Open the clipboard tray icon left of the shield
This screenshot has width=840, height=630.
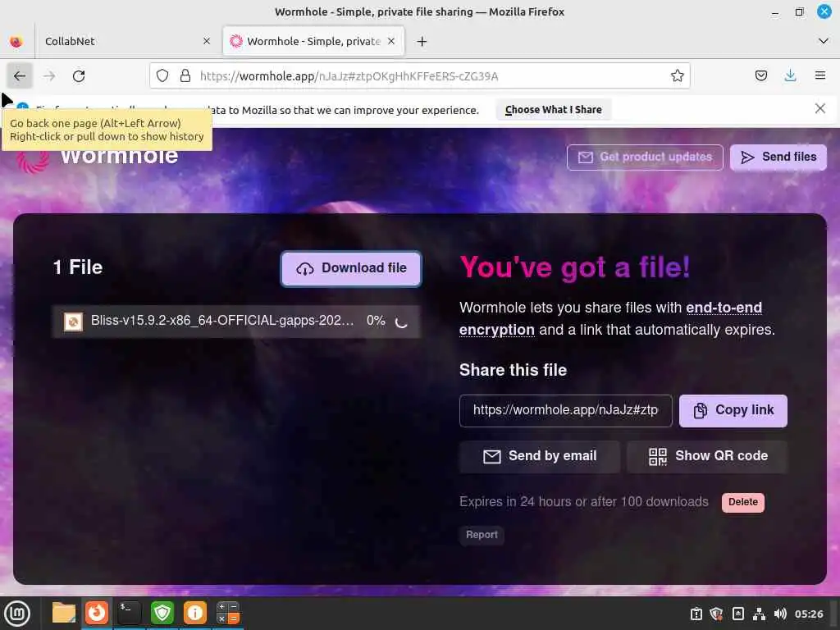pos(696,614)
